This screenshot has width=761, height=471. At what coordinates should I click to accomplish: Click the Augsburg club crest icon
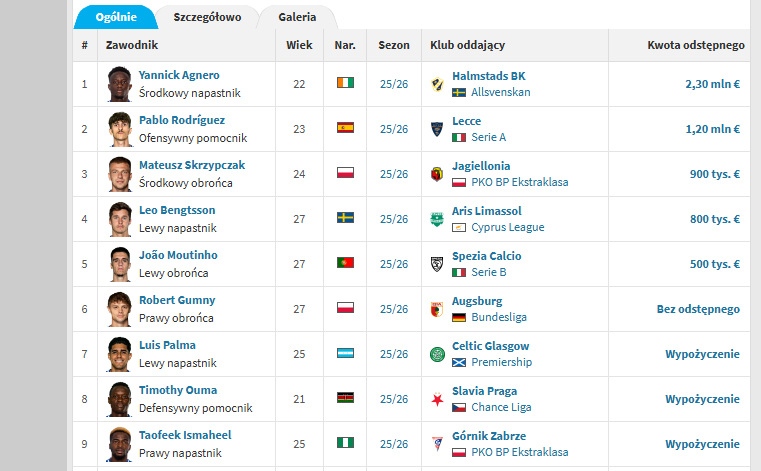tap(437, 309)
